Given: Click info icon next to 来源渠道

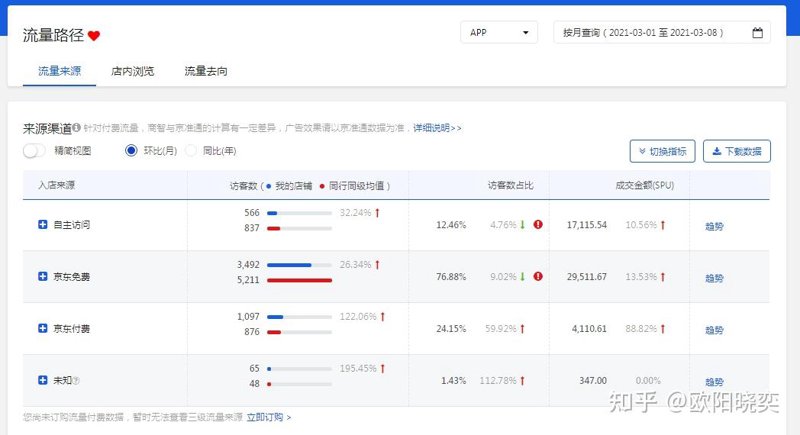Looking at the screenshot, I should (76, 127).
